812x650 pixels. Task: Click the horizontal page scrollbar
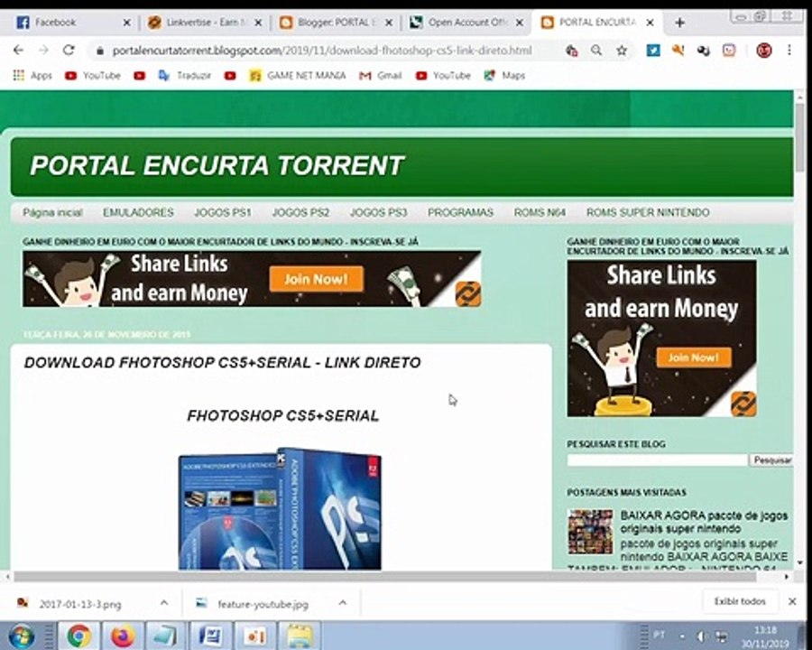(x=384, y=576)
